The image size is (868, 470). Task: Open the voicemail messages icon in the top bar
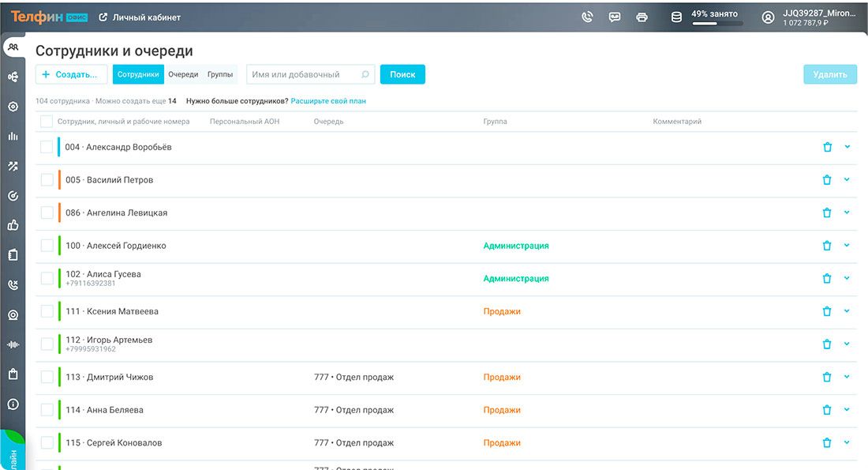614,17
